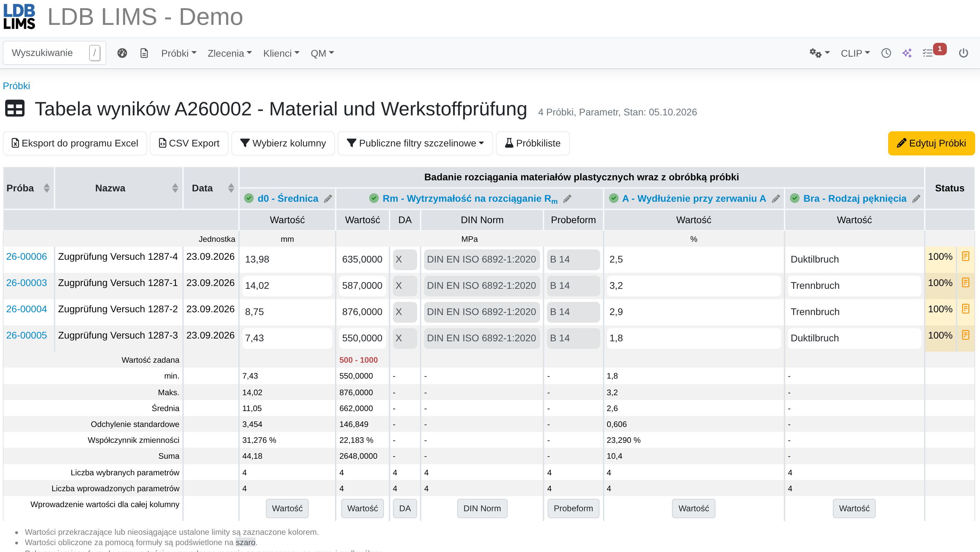Edit the d0 - Średnica parameter pencil
The image size is (980, 552).
[x=328, y=199]
